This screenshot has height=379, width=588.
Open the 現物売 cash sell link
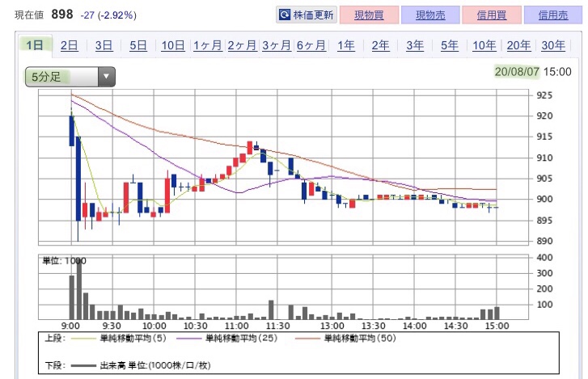[x=430, y=15]
